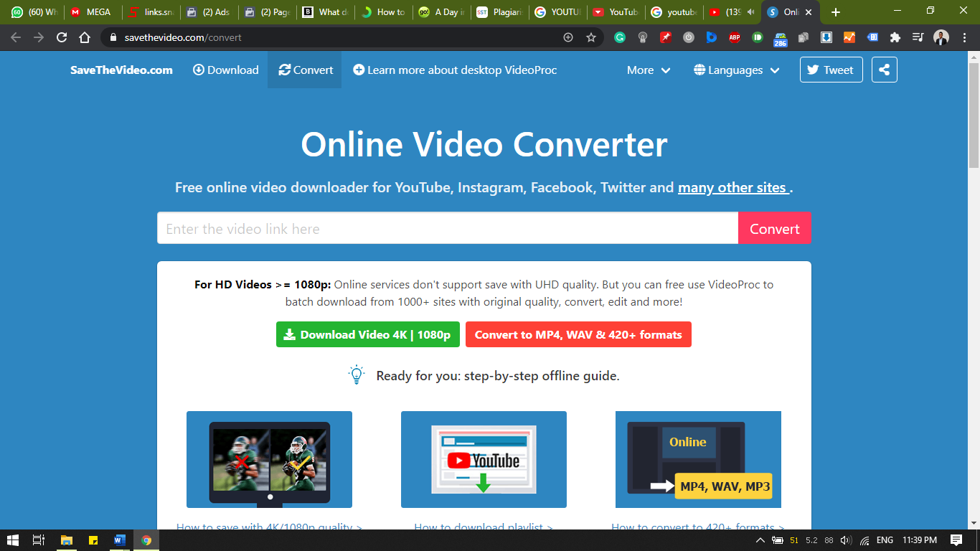Open the 'many other sites' link
Image resolution: width=980 pixels, height=551 pixels.
[732, 187]
